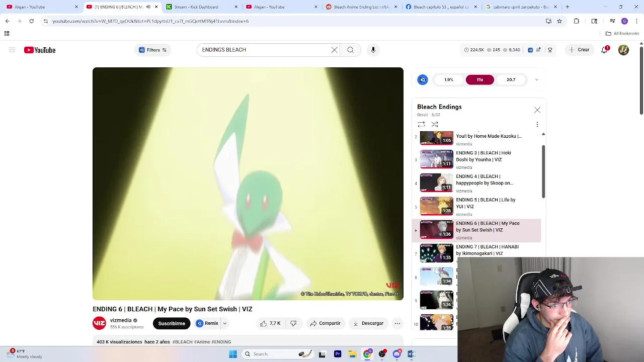Select the current ENDING 6 My Pace playlist item
Viewport: 644px width, 362px height.
click(x=476, y=230)
